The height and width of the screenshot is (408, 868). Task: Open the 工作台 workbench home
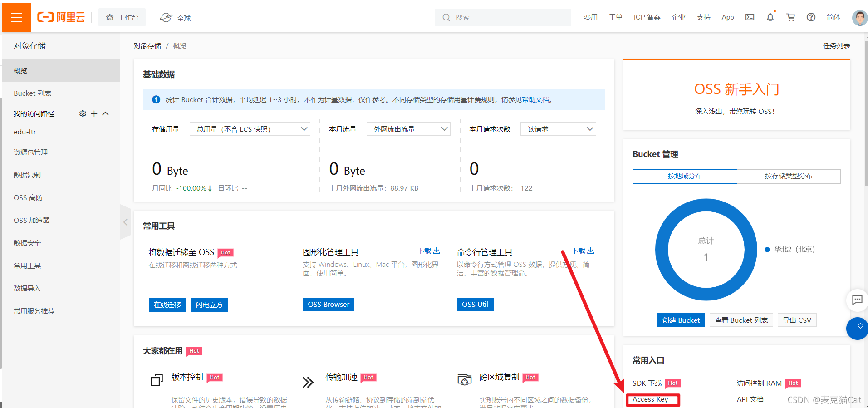122,17
